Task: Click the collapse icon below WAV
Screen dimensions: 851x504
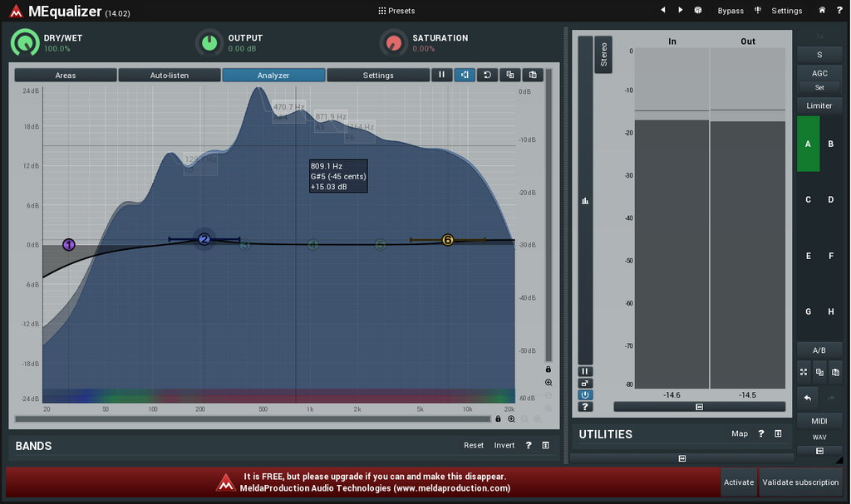Action: pyautogui.click(x=819, y=451)
